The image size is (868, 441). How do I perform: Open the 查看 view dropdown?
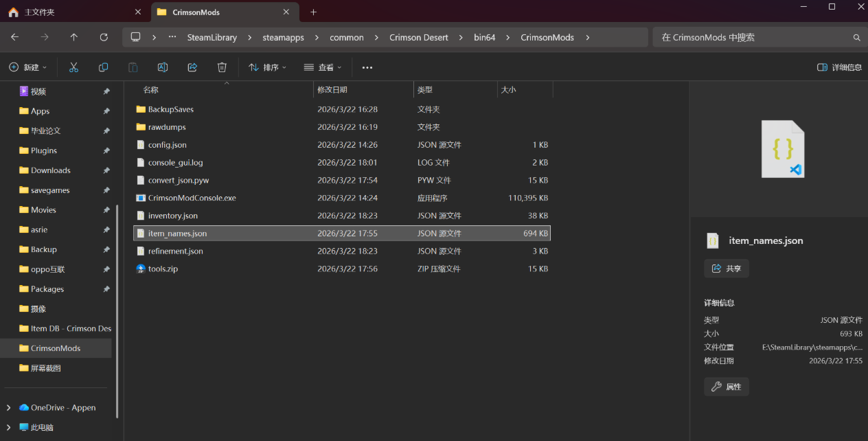323,67
